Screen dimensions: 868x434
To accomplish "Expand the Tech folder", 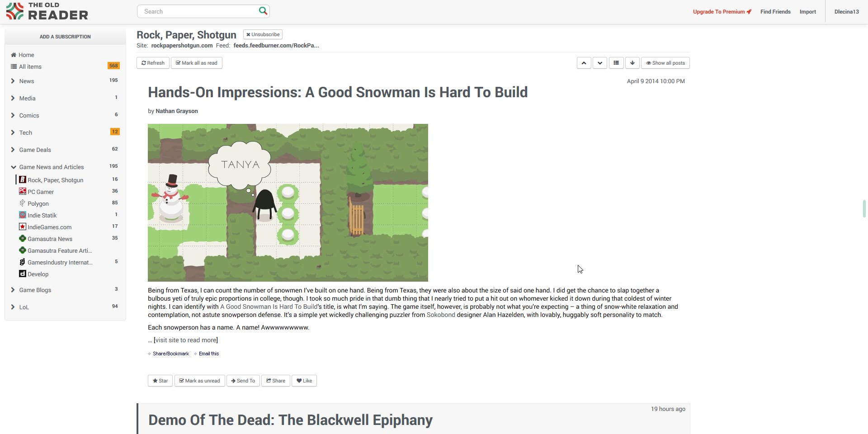I will pyautogui.click(x=13, y=132).
